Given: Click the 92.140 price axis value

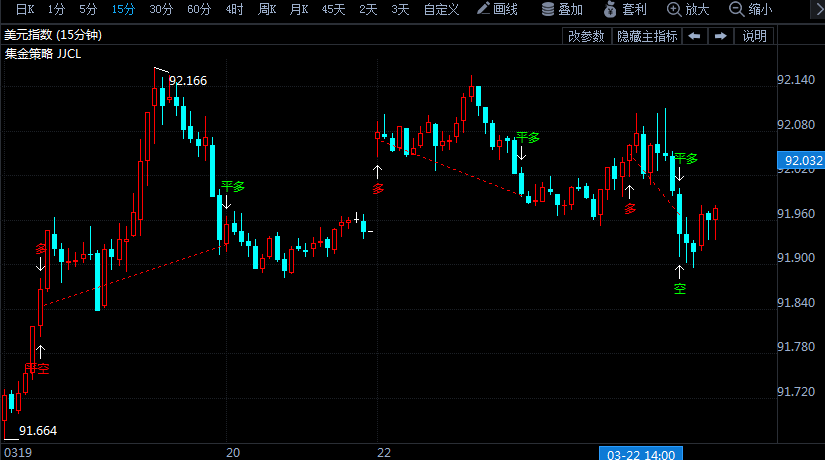Looking at the screenshot, I should click(x=796, y=79).
